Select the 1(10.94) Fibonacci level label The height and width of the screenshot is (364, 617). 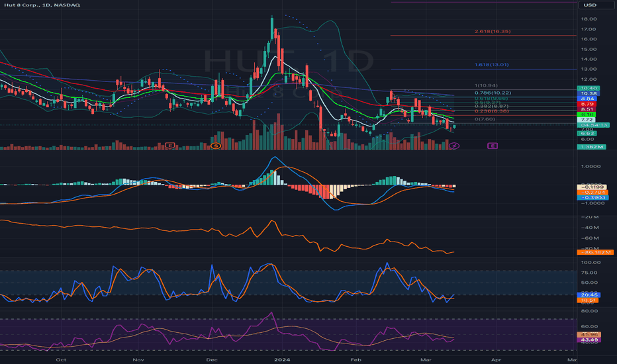(x=486, y=85)
